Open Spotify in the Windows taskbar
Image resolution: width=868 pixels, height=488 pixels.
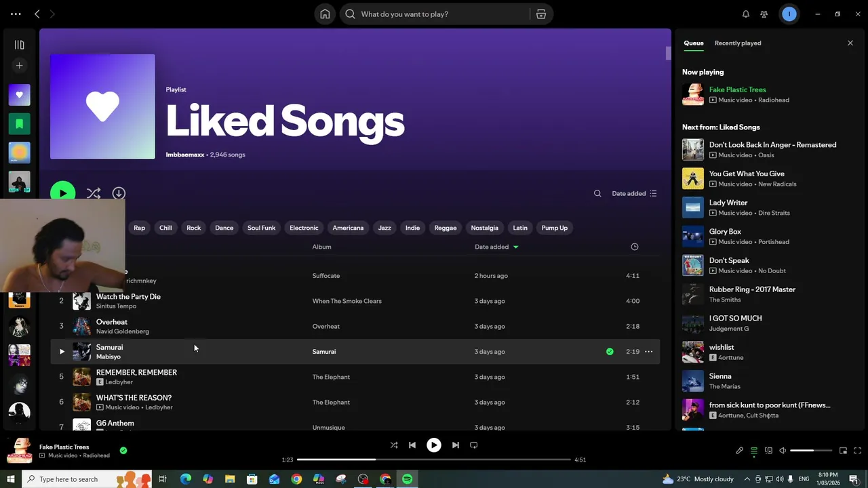coord(408,479)
